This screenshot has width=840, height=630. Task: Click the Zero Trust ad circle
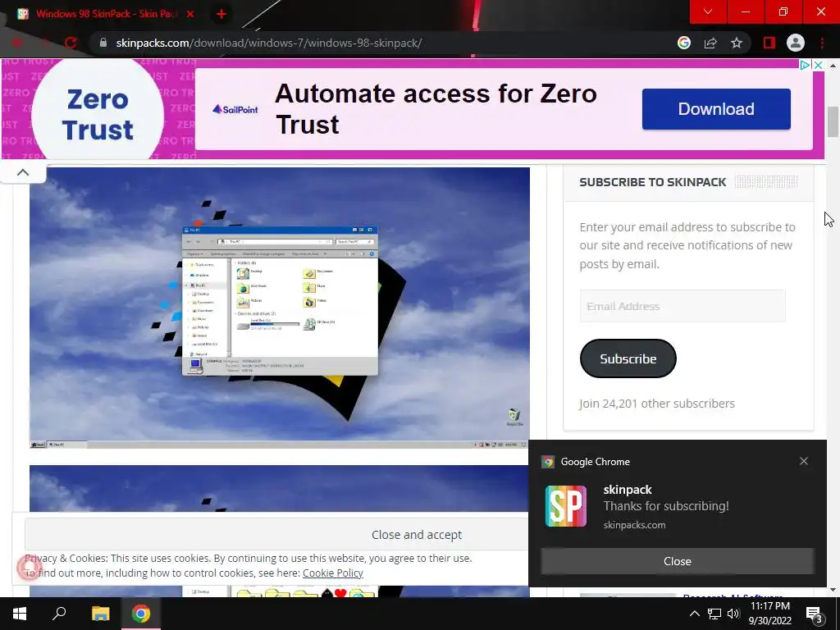[98, 113]
